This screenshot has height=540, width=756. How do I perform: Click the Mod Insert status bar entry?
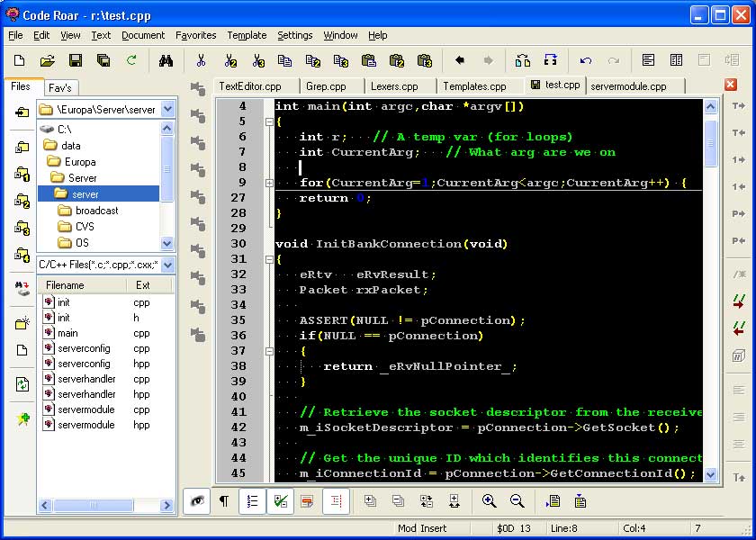coord(422,528)
